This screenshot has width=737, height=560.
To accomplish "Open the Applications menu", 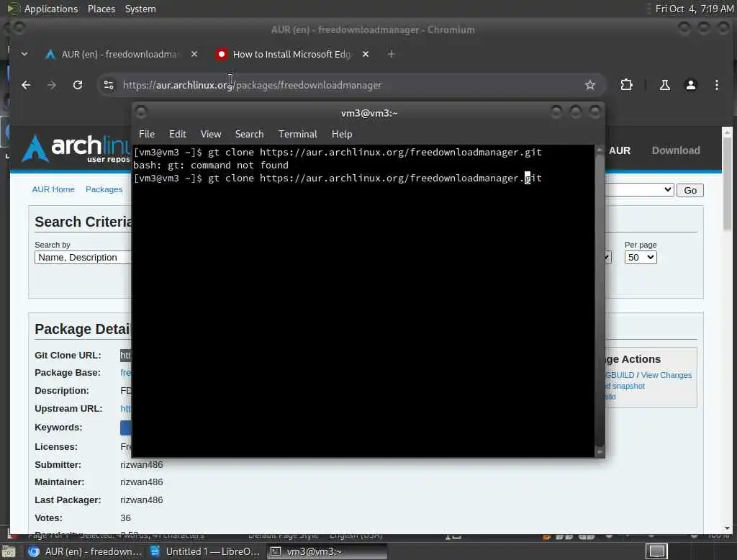I will point(51,9).
